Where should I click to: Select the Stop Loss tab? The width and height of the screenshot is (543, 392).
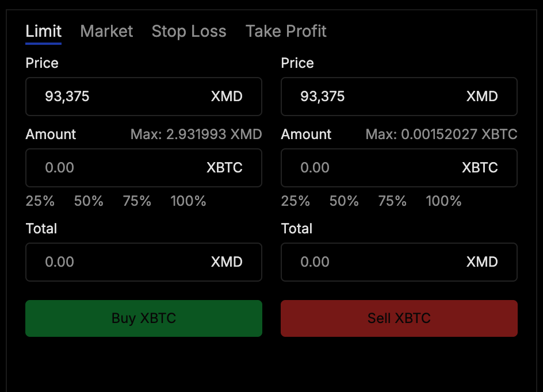coord(189,31)
